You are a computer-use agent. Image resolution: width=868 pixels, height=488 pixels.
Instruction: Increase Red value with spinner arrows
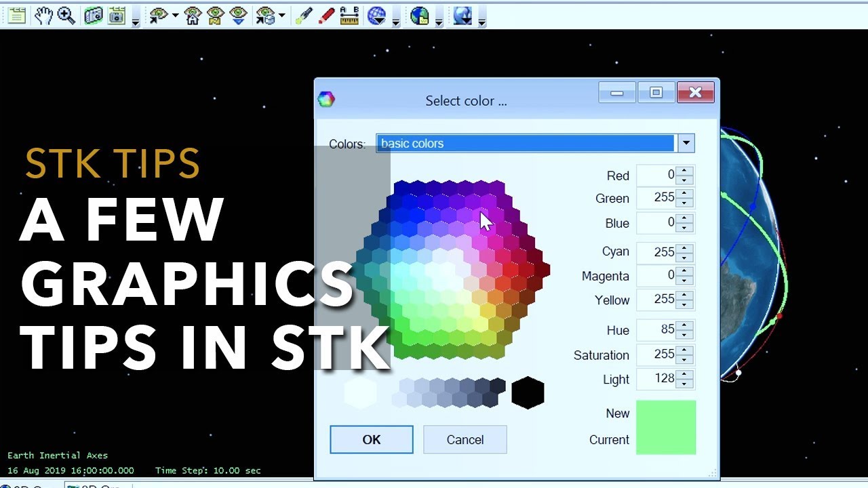(685, 171)
